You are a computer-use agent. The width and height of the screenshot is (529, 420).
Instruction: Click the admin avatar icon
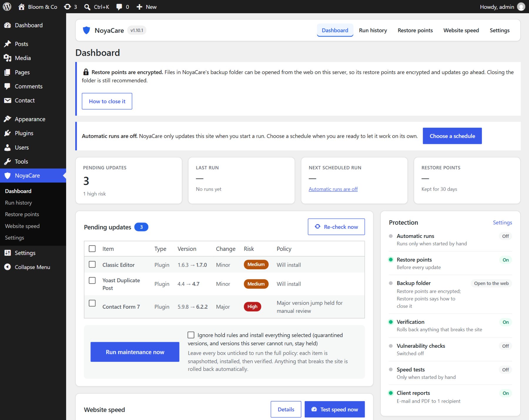[x=521, y=7]
